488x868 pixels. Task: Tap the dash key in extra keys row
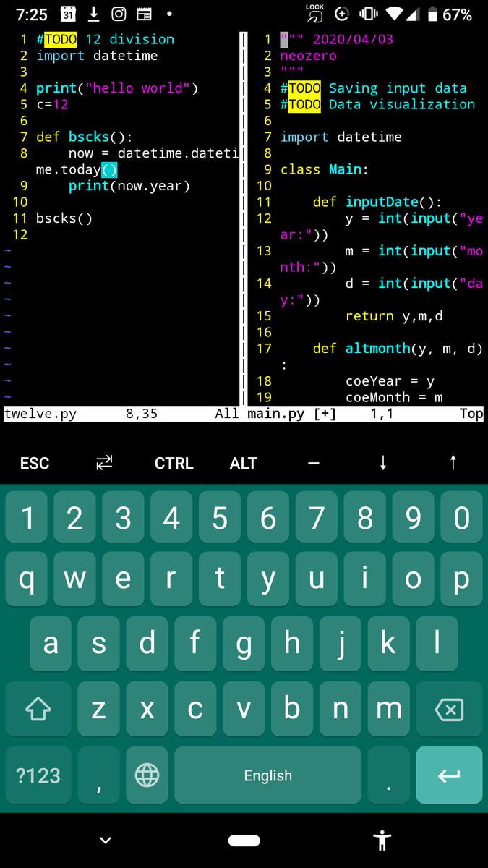click(313, 464)
